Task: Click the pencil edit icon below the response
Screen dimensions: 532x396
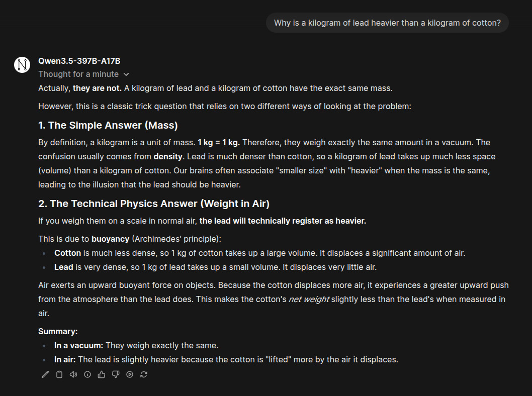Action: [45, 374]
